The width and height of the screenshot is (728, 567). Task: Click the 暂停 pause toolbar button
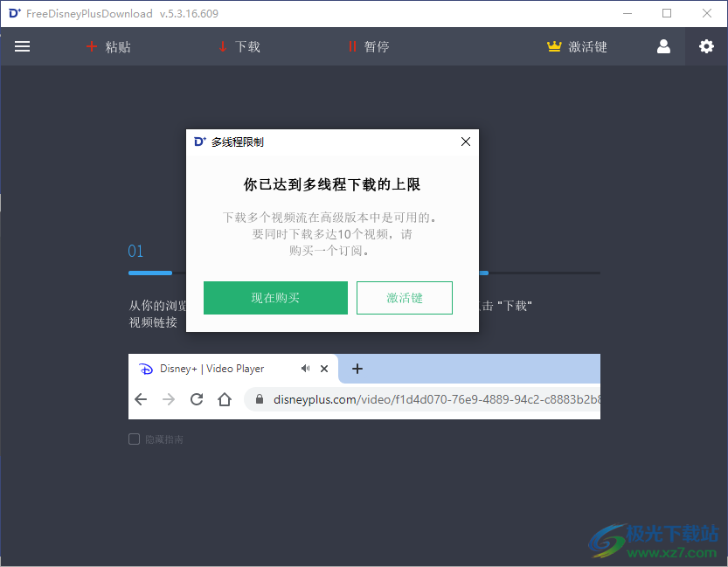click(369, 46)
